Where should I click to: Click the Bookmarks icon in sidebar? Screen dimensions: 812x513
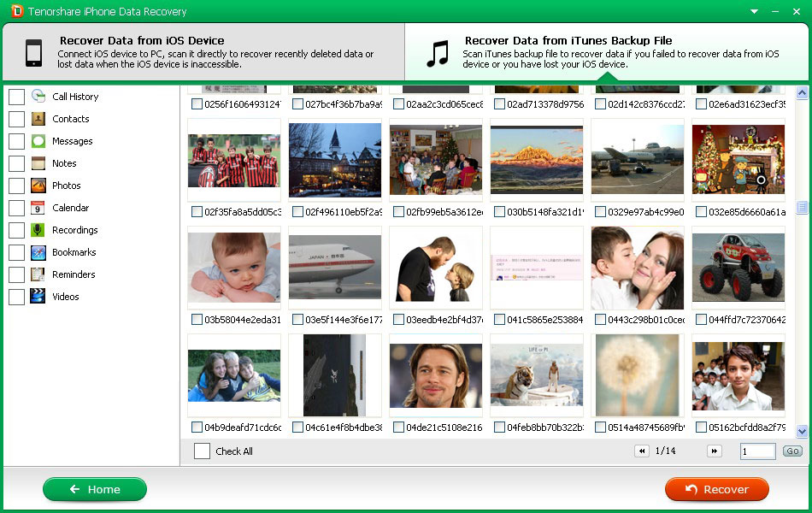click(38, 252)
